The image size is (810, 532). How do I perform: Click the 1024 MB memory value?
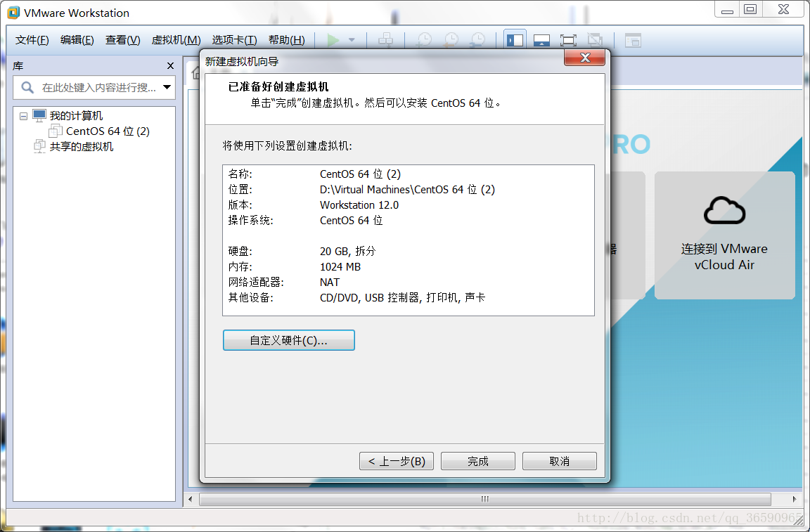point(340,267)
